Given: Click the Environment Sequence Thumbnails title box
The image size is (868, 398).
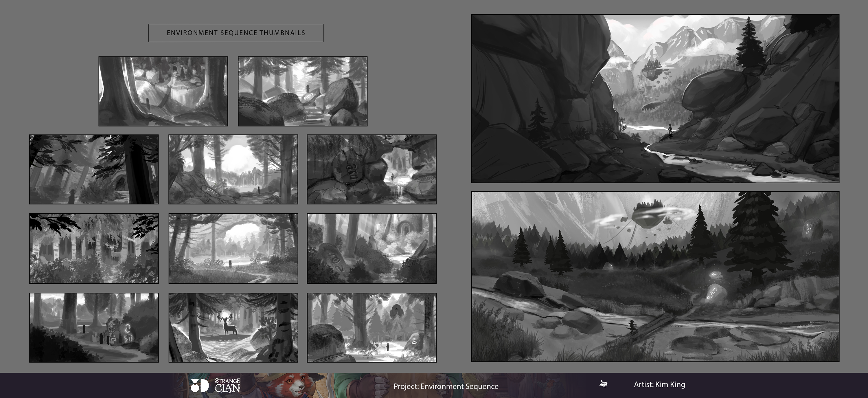Looking at the screenshot, I should point(236,33).
